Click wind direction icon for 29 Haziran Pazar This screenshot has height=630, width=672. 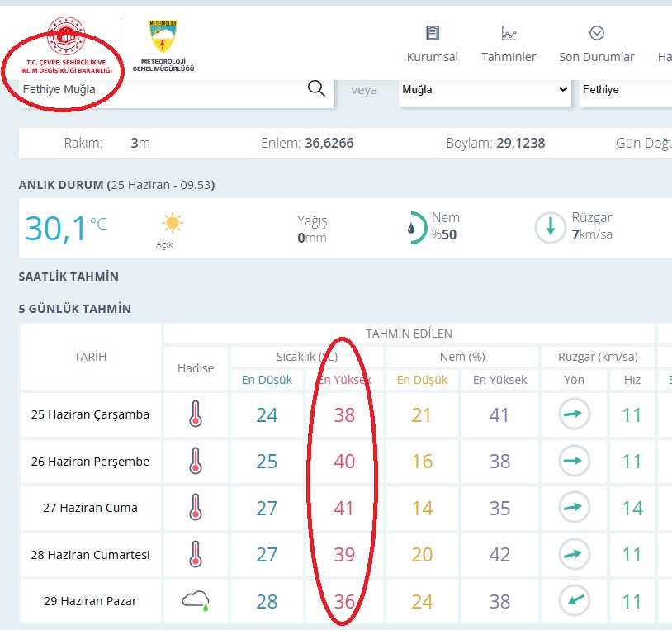coord(575,600)
